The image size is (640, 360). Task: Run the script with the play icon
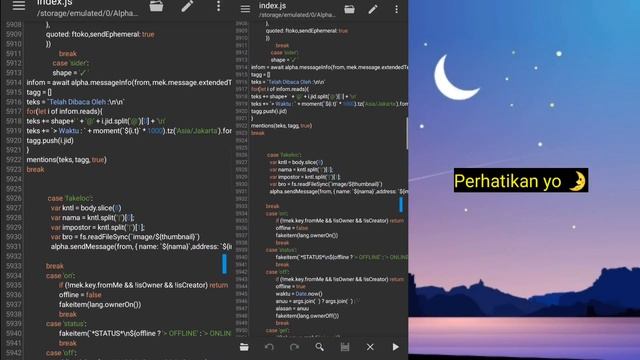pos(396,347)
